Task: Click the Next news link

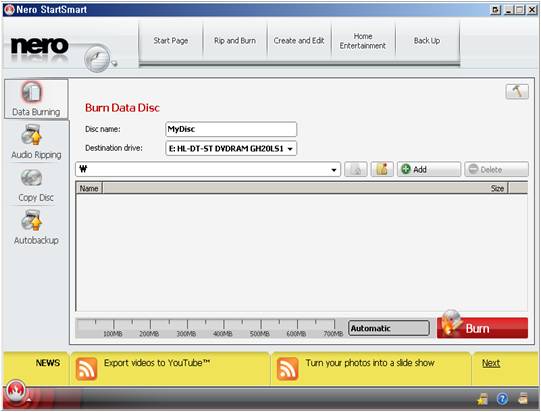Action: (x=491, y=363)
